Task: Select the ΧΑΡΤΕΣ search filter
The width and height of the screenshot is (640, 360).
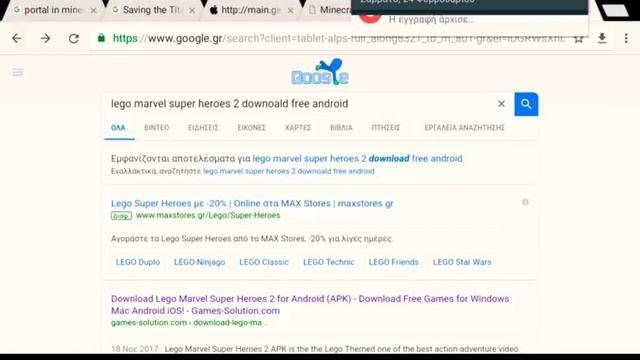Action: 298,128
